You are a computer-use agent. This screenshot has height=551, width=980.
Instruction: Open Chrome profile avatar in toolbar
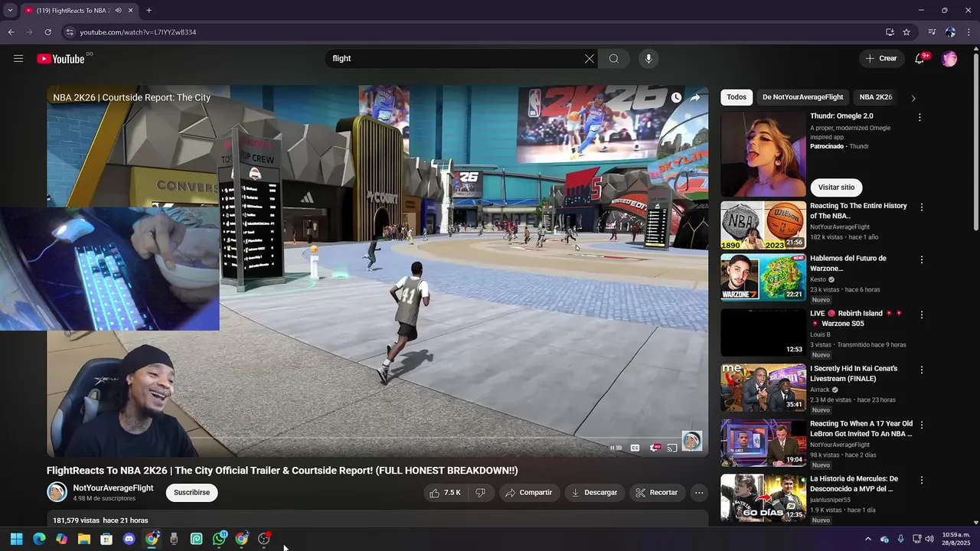coord(950,32)
